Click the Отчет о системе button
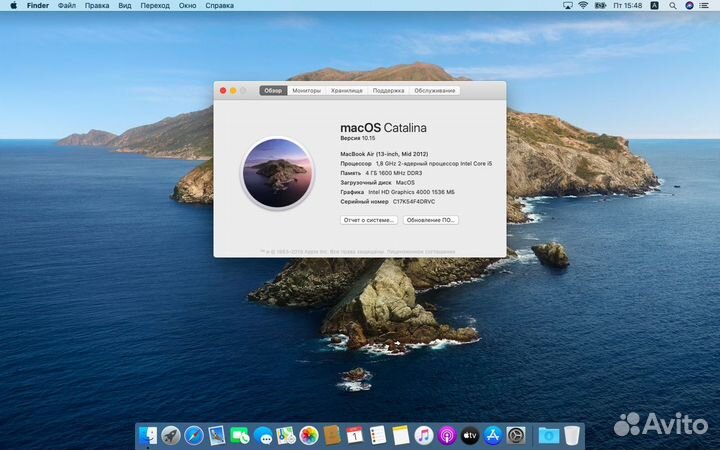The height and width of the screenshot is (450, 720). pyautogui.click(x=369, y=220)
